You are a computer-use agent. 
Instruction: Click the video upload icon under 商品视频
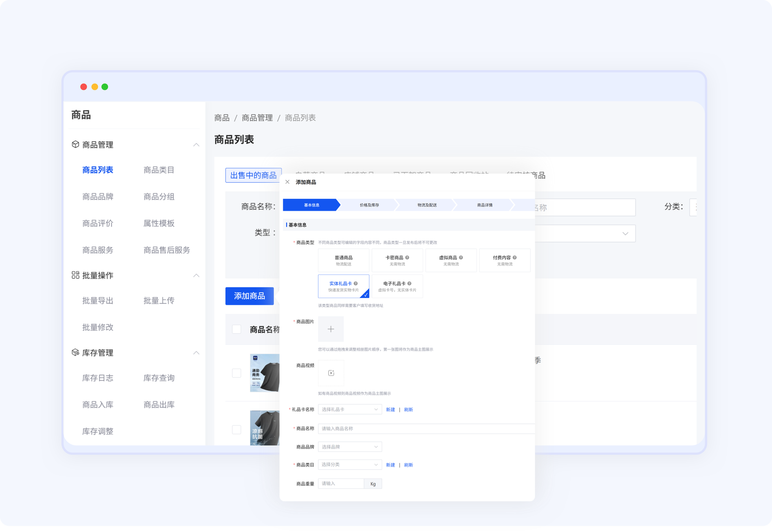pyautogui.click(x=331, y=372)
